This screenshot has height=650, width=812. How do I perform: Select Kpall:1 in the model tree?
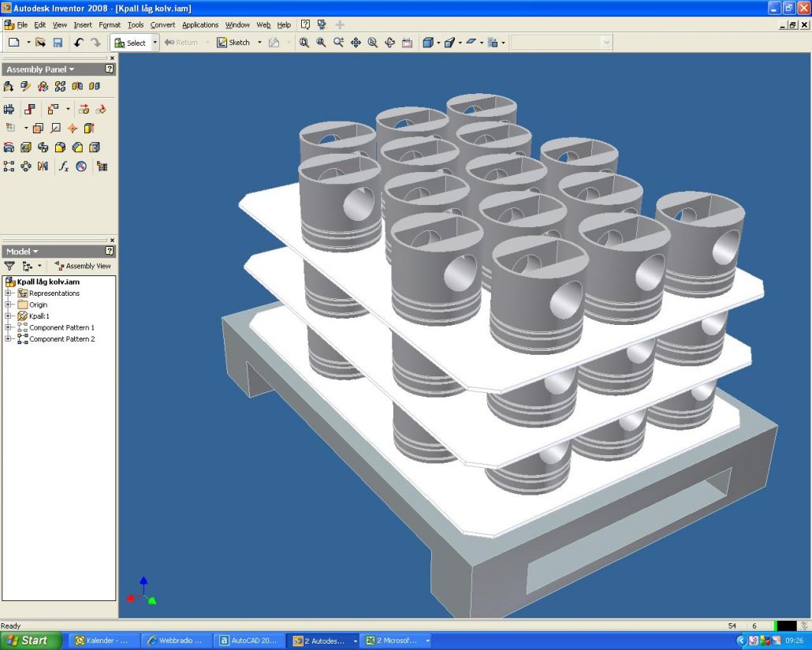pyautogui.click(x=39, y=316)
